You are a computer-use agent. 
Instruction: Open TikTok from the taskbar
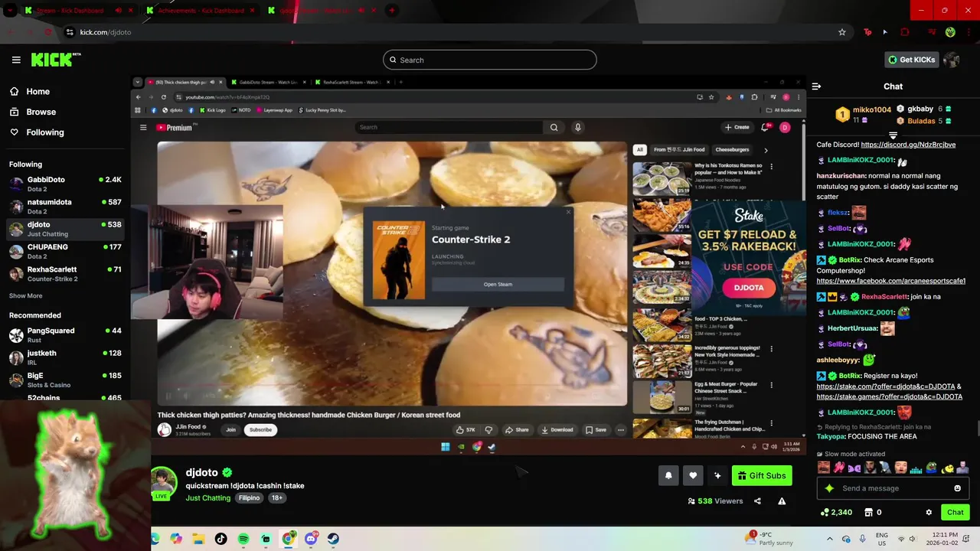(220, 539)
